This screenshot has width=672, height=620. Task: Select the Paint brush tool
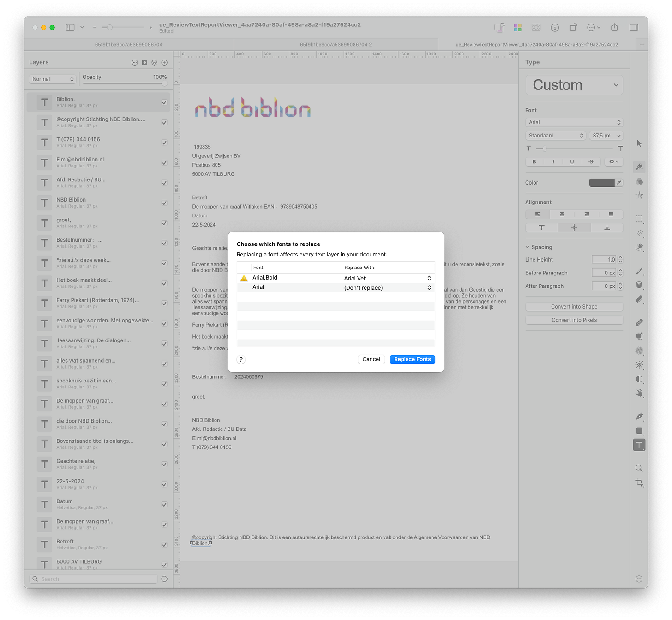coord(639,271)
